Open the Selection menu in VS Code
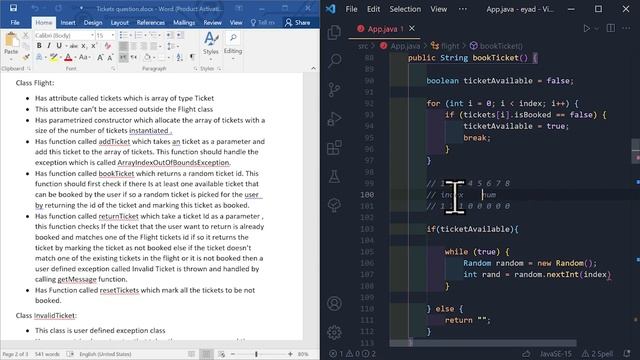The height and width of the screenshot is (360, 640). click(405, 9)
